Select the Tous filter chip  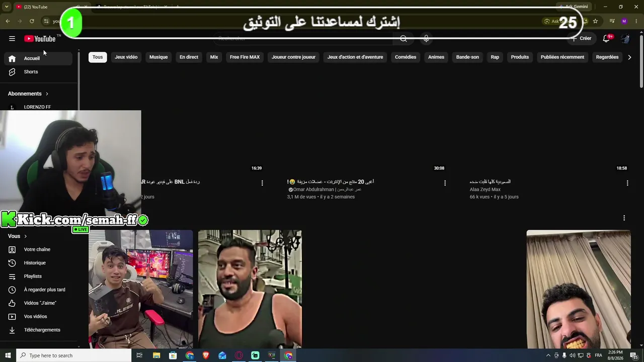point(98,57)
